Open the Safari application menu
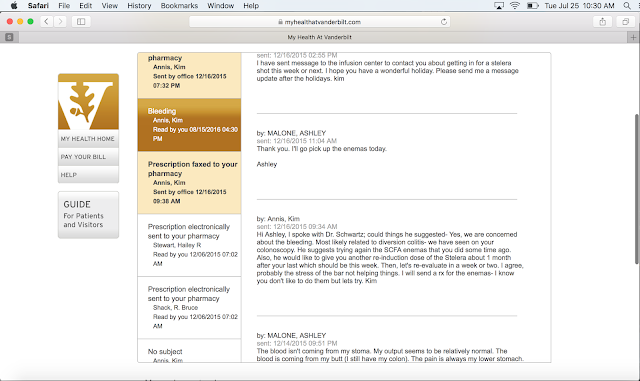Image resolution: width=640 pixels, height=381 pixels. click(38, 6)
